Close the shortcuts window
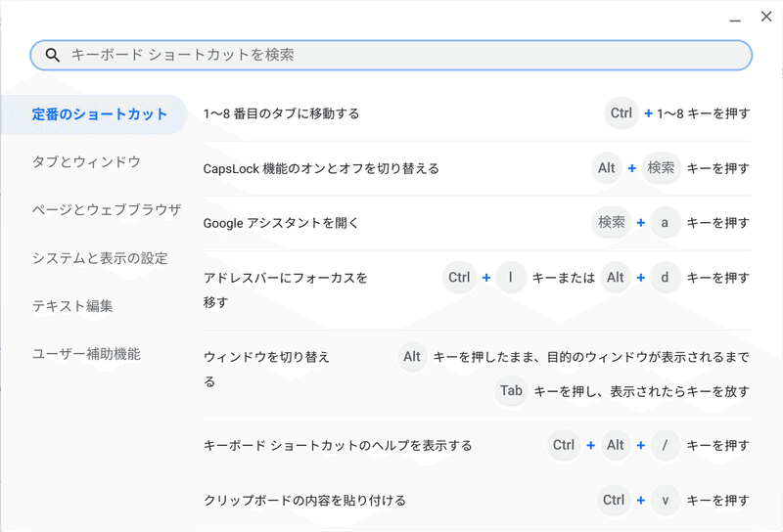The width and height of the screenshot is (783, 532). coord(766,17)
